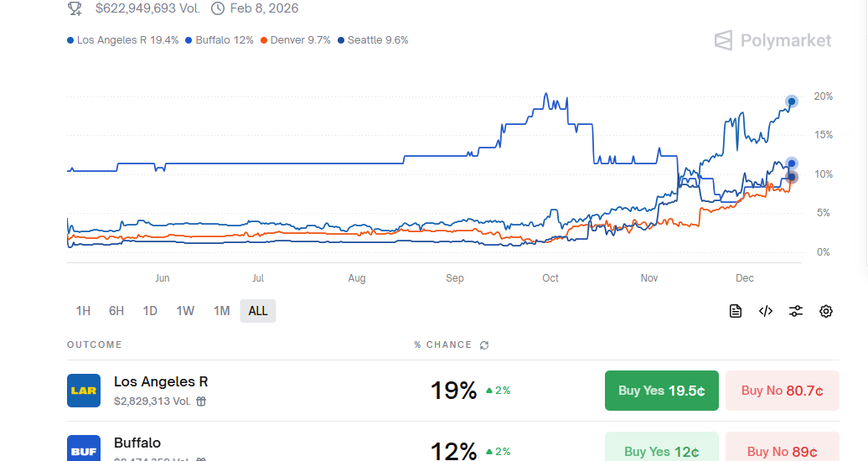Open chart settings gear icon
This screenshot has height=461, width=868.
point(826,312)
